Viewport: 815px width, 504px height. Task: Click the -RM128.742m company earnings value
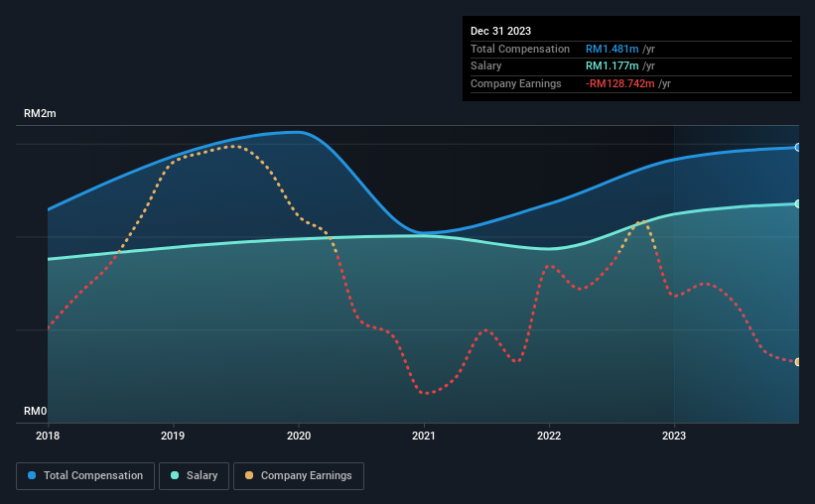click(620, 83)
